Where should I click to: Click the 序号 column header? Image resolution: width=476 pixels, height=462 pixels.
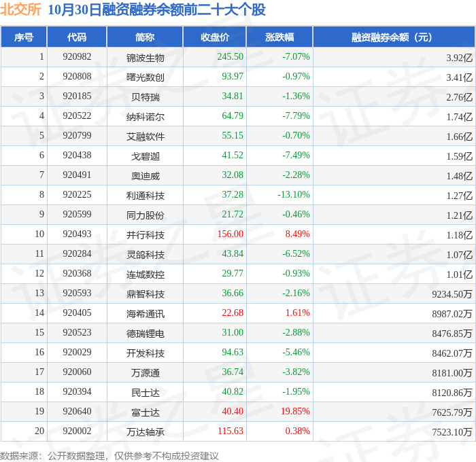tap(24, 37)
